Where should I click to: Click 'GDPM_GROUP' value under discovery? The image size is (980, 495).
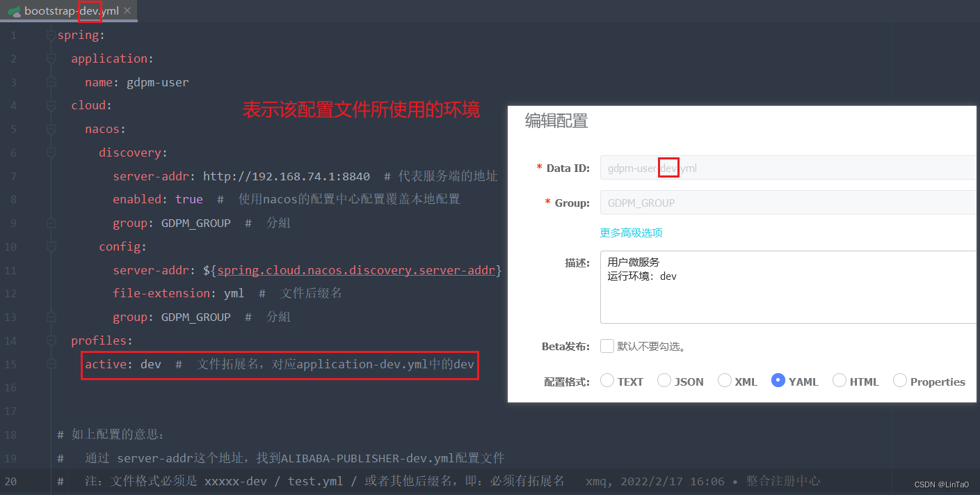[x=196, y=223]
